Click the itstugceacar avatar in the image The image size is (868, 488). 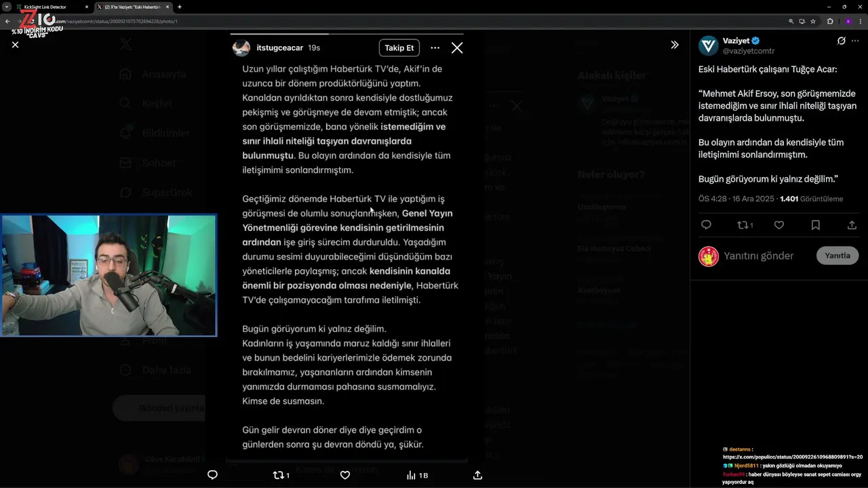pos(241,48)
